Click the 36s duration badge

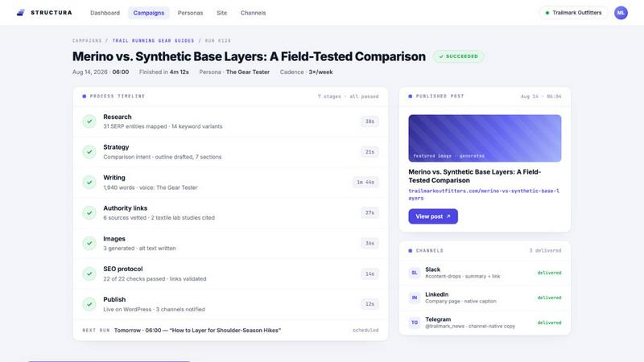tap(369, 243)
